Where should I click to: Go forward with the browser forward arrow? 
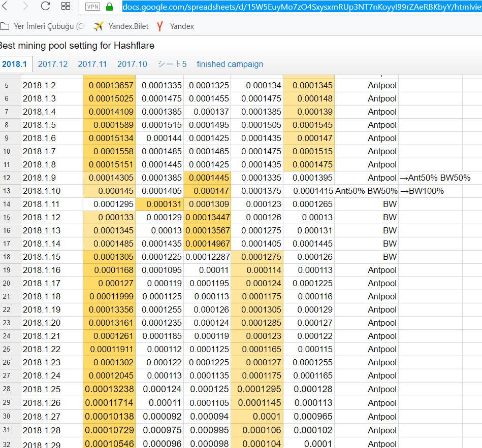[25, 6]
